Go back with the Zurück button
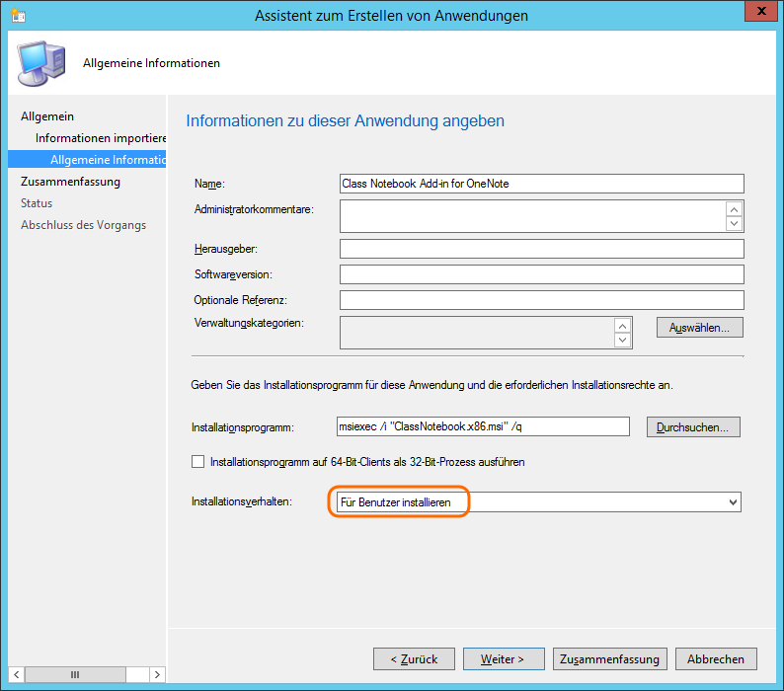Image resolution: width=784 pixels, height=691 pixels. (414, 658)
